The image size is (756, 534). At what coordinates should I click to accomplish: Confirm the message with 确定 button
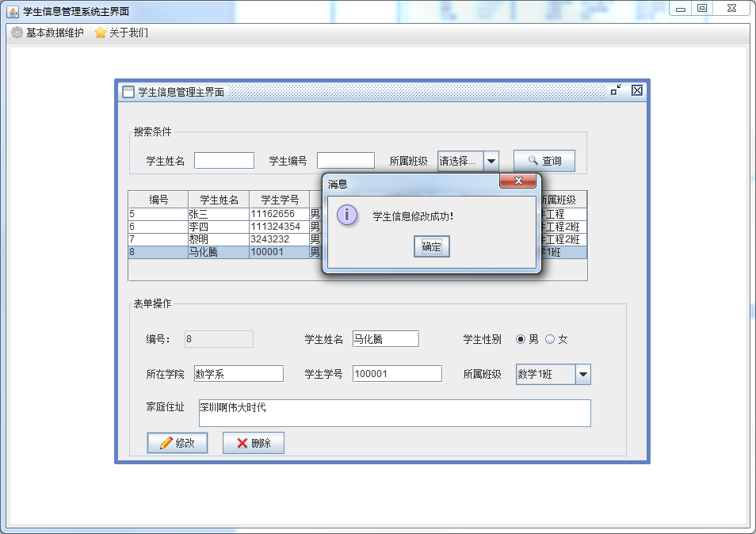[x=432, y=246]
